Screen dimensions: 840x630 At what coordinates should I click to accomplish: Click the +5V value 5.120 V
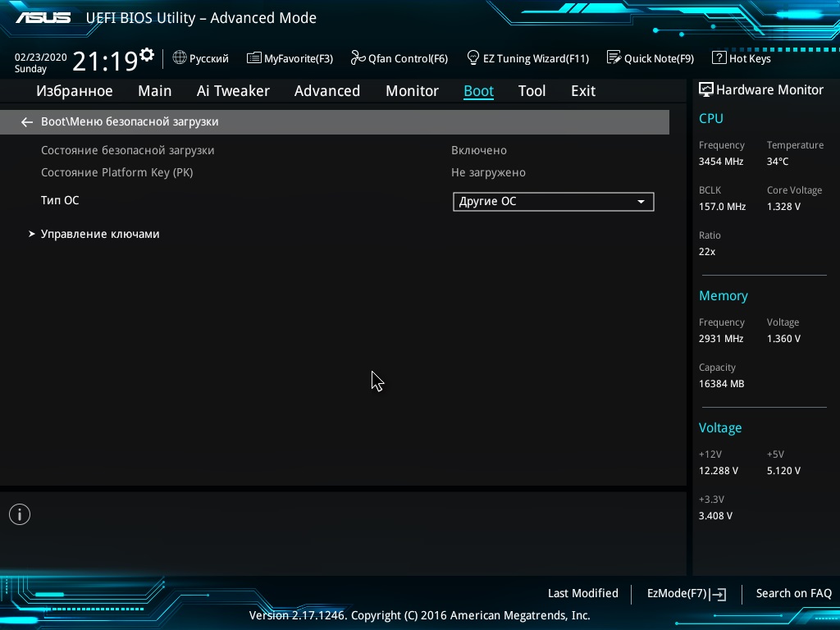[x=783, y=470]
